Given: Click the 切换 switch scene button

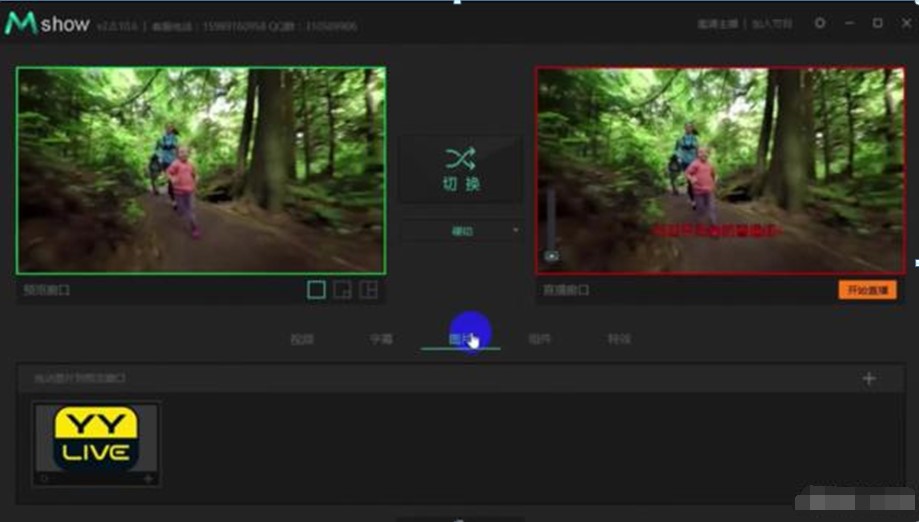Looking at the screenshot, I should tap(460, 168).
